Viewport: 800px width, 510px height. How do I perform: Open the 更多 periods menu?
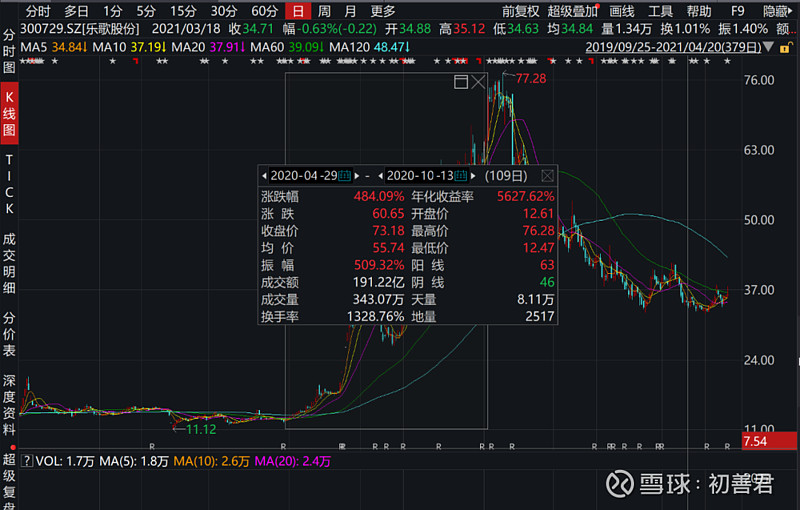point(383,11)
